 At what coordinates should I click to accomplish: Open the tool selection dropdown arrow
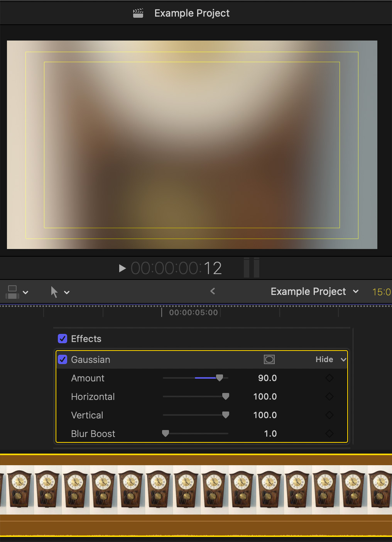click(x=67, y=292)
